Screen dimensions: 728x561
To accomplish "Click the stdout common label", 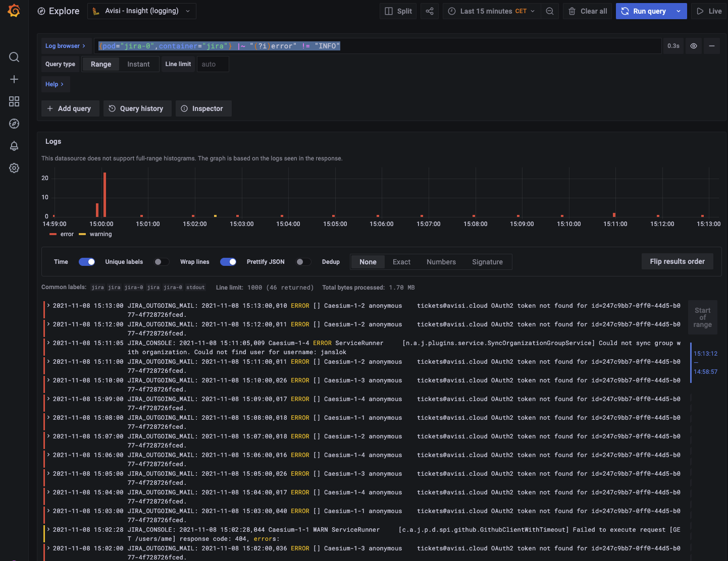I will tap(195, 288).
